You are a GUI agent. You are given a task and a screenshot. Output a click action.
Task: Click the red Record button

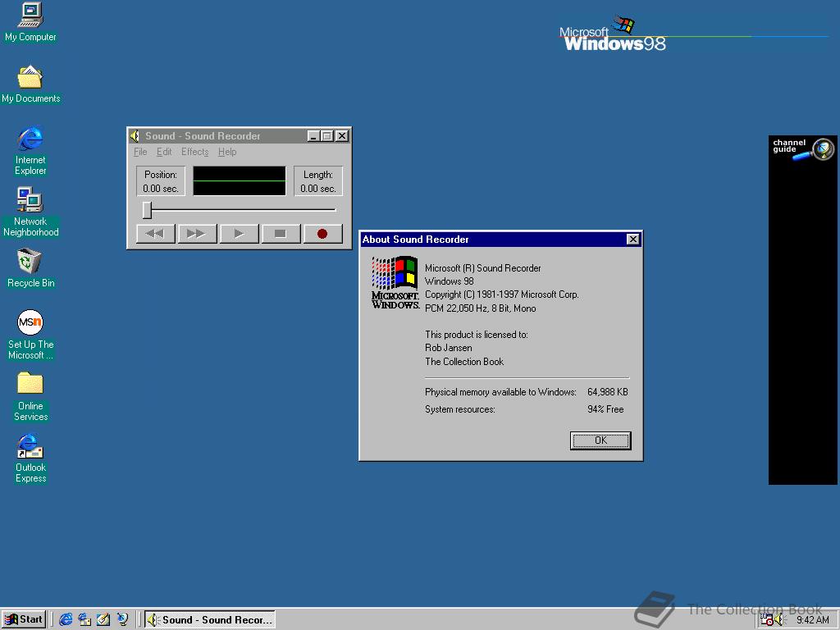(322, 234)
